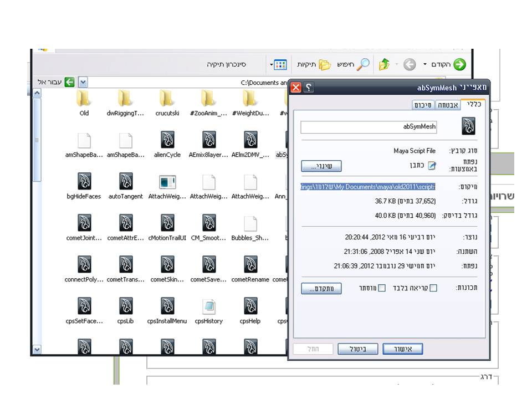Select the cpsSetFace... script icon

pos(84,306)
